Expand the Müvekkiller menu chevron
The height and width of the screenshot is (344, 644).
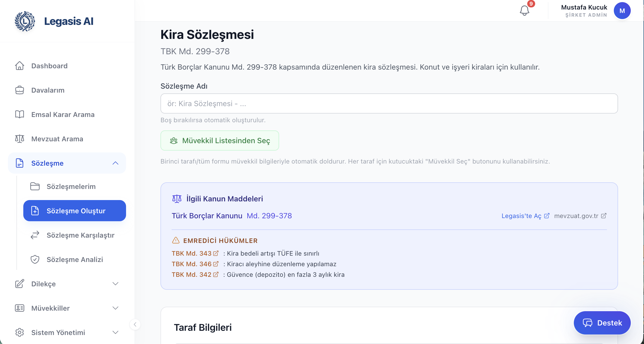pos(115,308)
